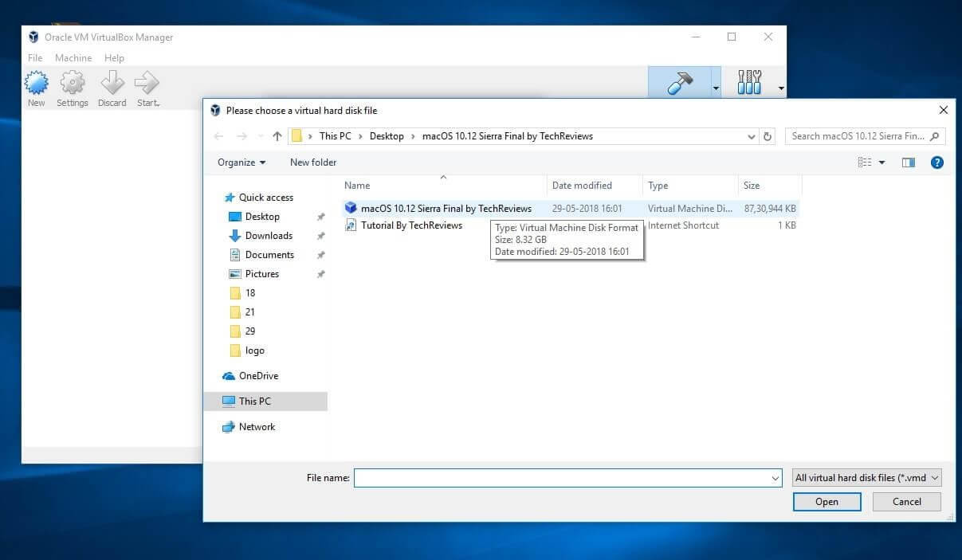Open the logo folder

[x=254, y=350]
